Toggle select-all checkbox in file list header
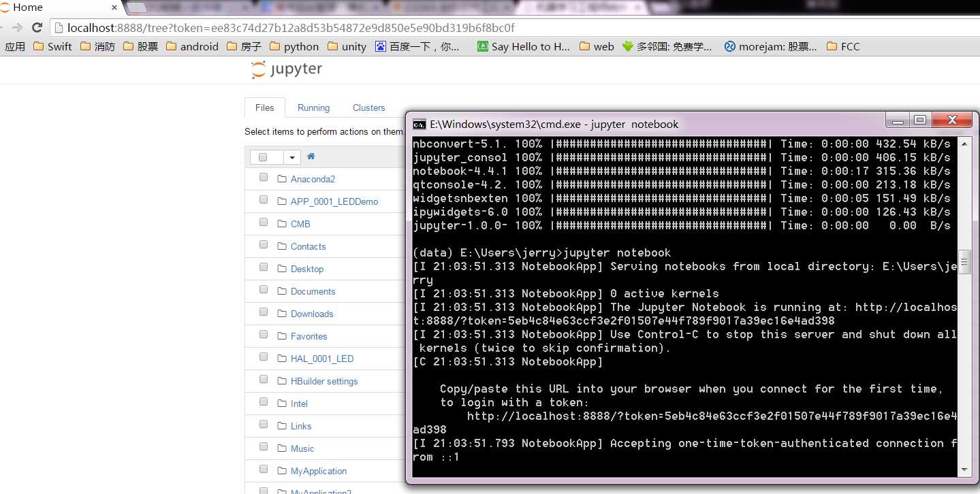 [x=264, y=157]
